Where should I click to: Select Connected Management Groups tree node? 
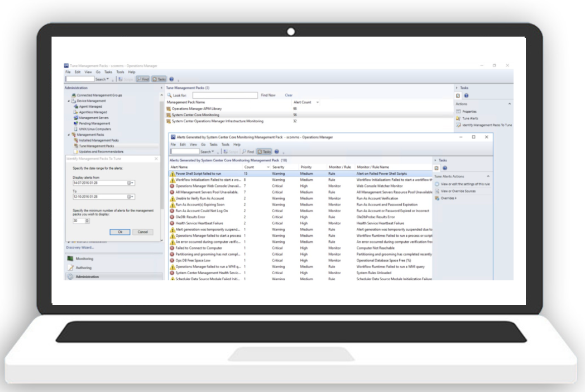point(99,95)
